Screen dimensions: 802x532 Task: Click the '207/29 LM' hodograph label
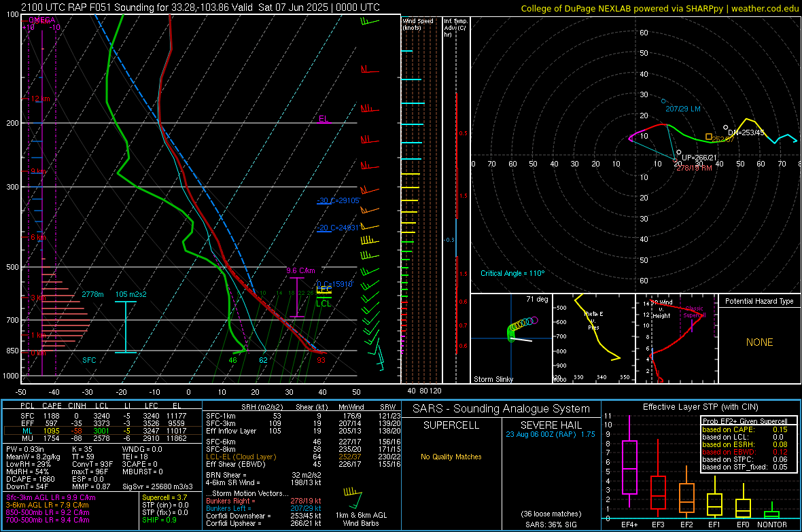click(683, 109)
